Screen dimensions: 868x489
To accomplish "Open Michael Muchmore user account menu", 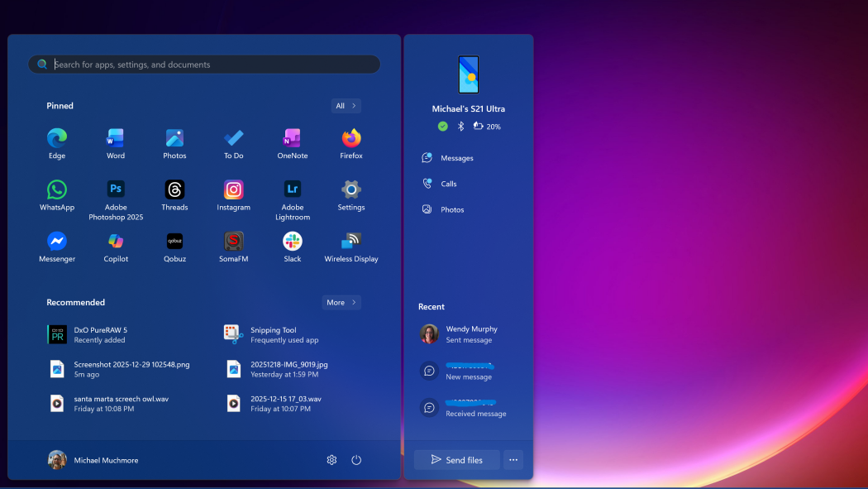I will coord(93,460).
